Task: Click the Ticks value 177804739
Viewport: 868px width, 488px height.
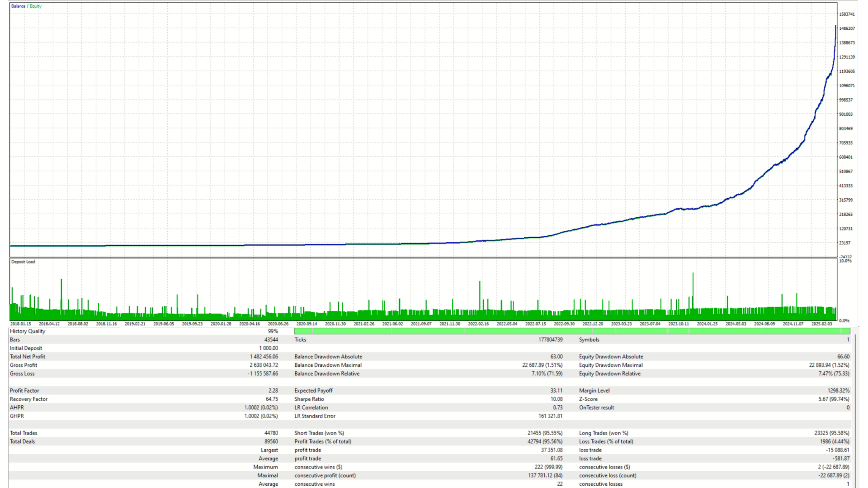Action: [x=550, y=340]
